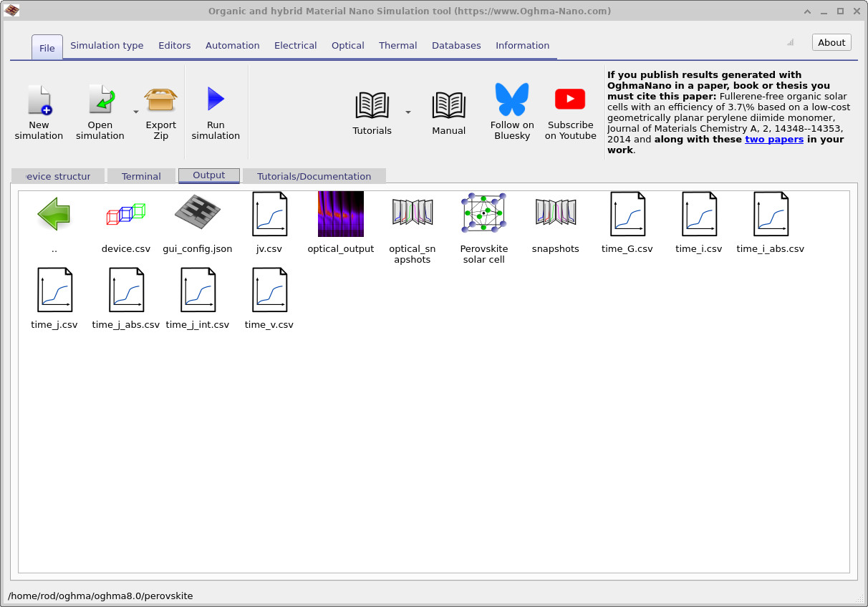Image resolution: width=868 pixels, height=607 pixels.
Task: Click the About button
Action: 831,43
